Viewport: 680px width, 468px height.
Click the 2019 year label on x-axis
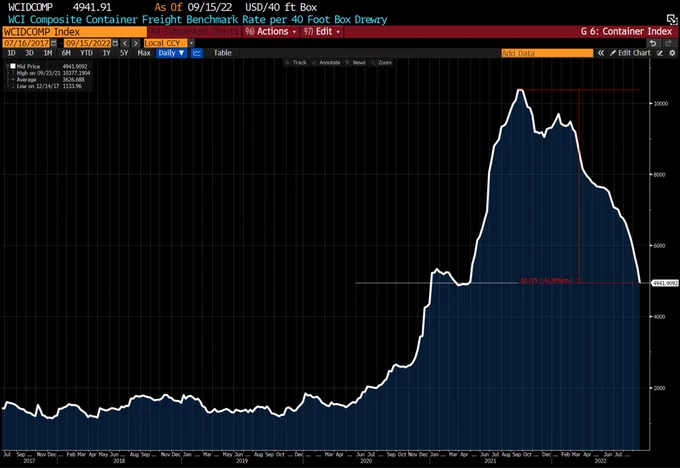[x=242, y=461]
